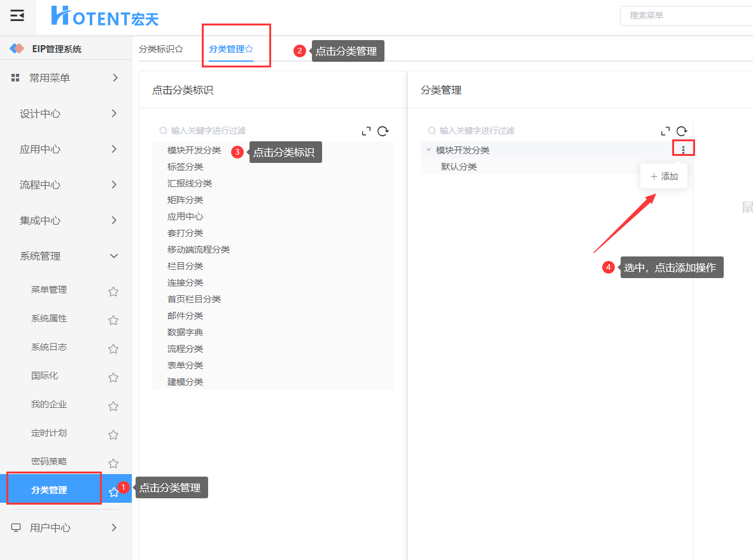Favorite 密码策略 with its star
This screenshot has width=753, height=560.
pos(113,463)
